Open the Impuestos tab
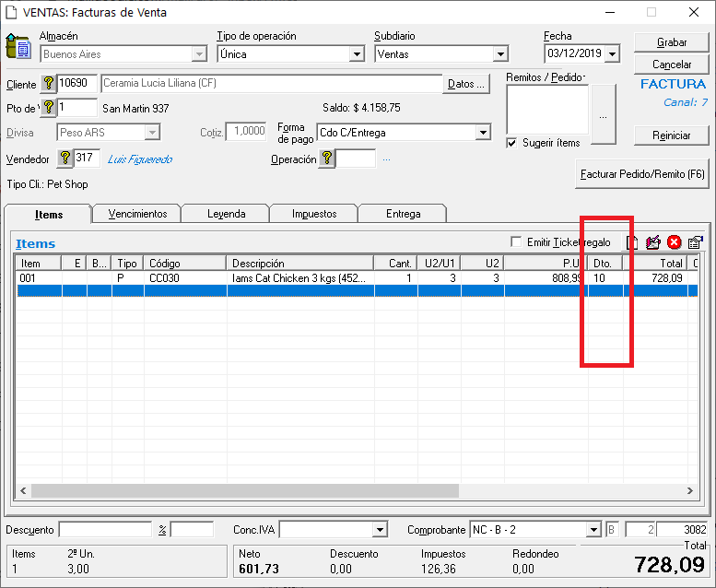Screen dimensions: 716x588 pos(314,214)
